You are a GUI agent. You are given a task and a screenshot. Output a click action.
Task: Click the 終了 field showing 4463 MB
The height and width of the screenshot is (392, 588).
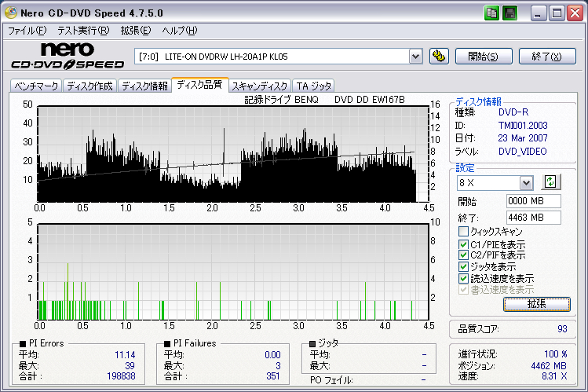[534, 217]
